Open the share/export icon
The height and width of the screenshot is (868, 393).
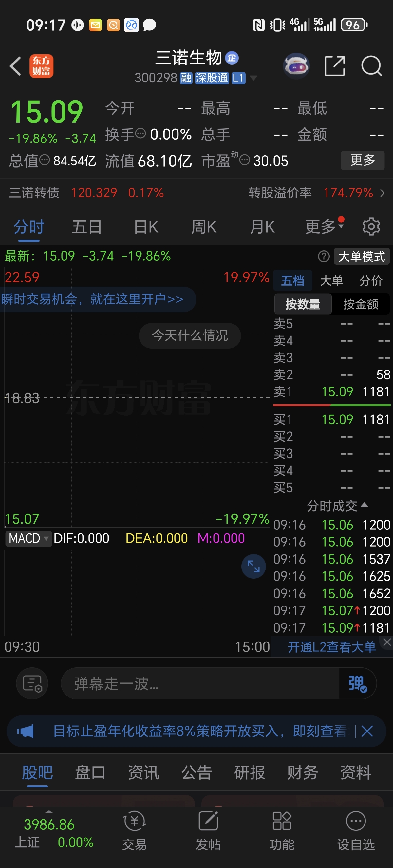334,66
